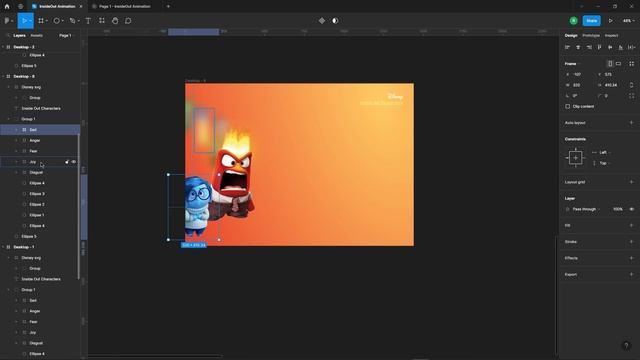640x360 pixels.
Task: Switch frame to landscape orientation
Action: [x=618, y=64]
